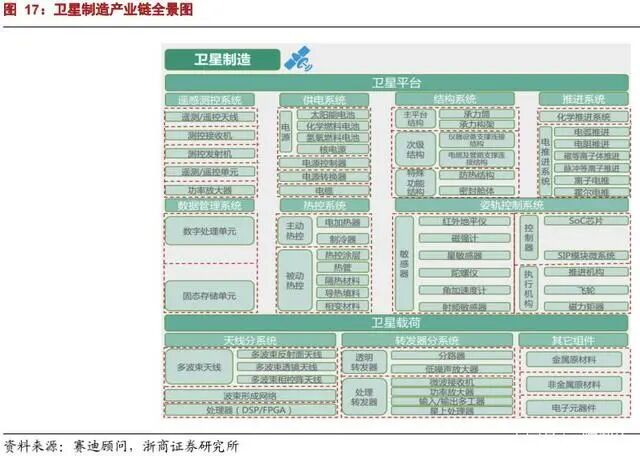Click the 磁力矩器 box

coord(587,307)
